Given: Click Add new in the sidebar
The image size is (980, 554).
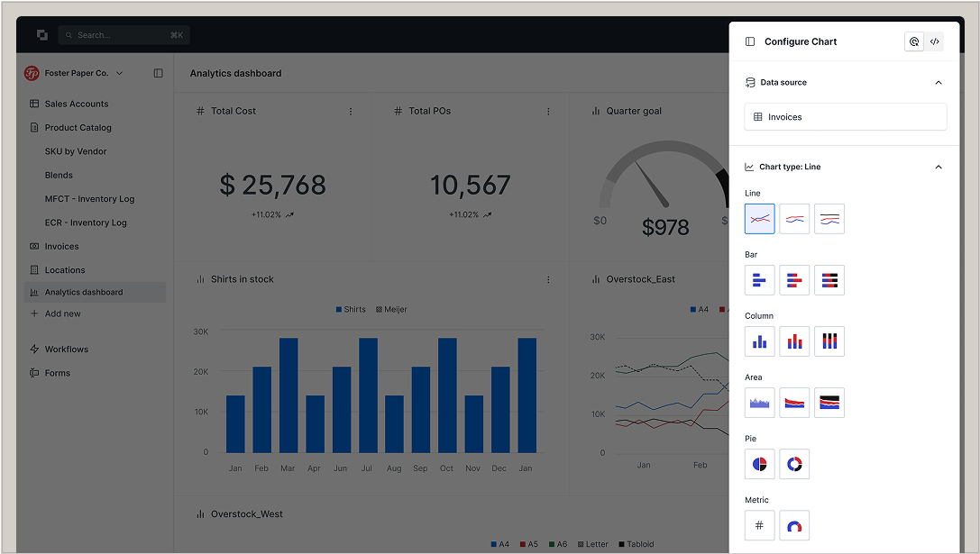Looking at the screenshot, I should 62,313.
